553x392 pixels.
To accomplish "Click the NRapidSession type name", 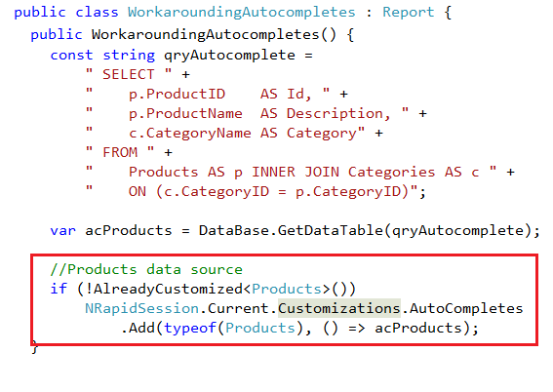I will point(141,308).
